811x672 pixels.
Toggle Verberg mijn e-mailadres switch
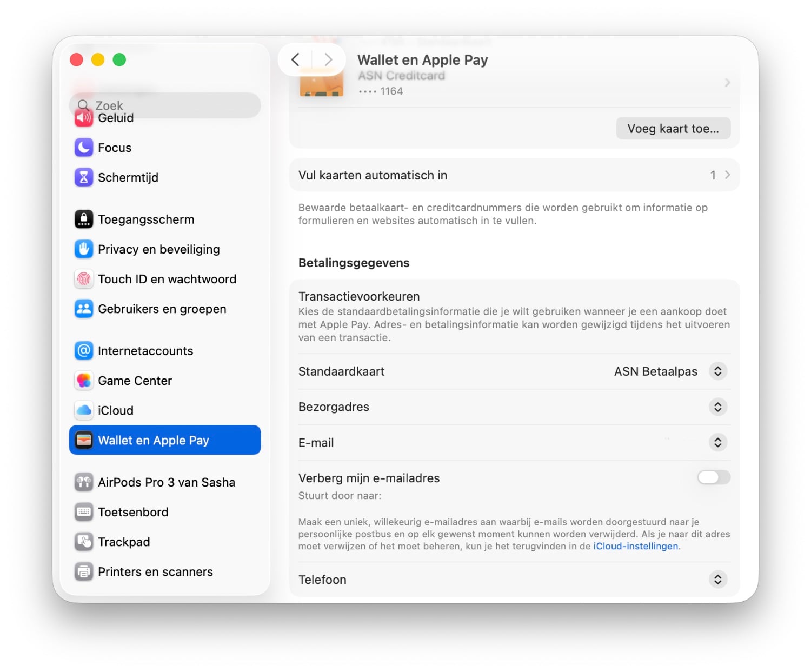(714, 477)
